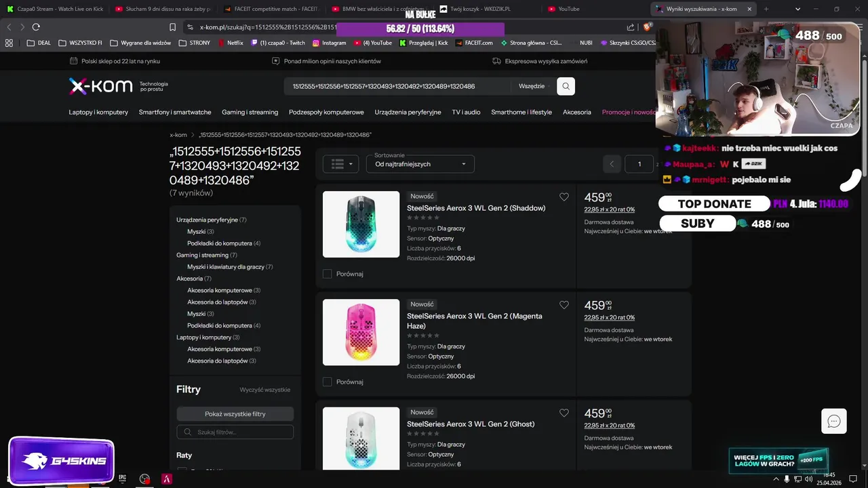The height and width of the screenshot is (488, 868).
Task: Reload the browser page
Action: click(36, 27)
